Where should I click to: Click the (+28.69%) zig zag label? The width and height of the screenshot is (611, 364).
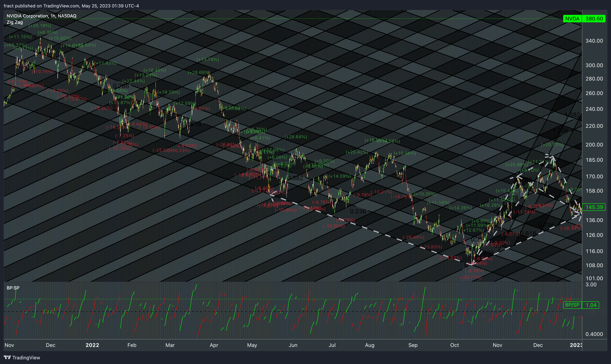[199, 72]
